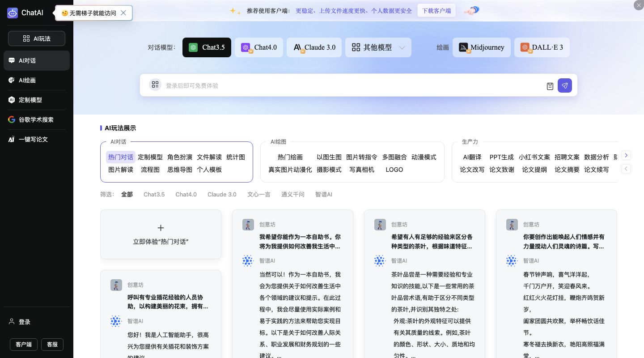Select 热门绘画 under AI绘图
The width and height of the screenshot is (644, 358).
pos(290,157)
